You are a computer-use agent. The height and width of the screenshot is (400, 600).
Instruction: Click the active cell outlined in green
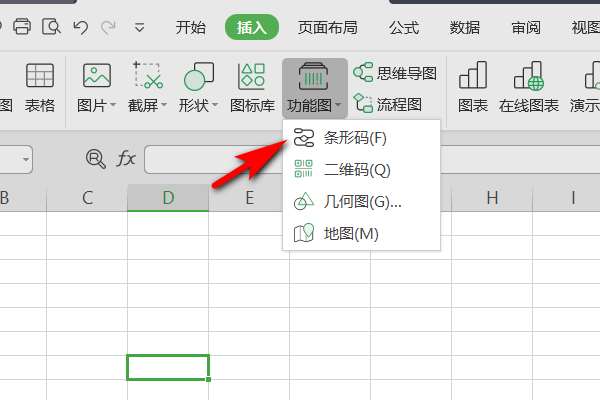click(x=168, y=367)
